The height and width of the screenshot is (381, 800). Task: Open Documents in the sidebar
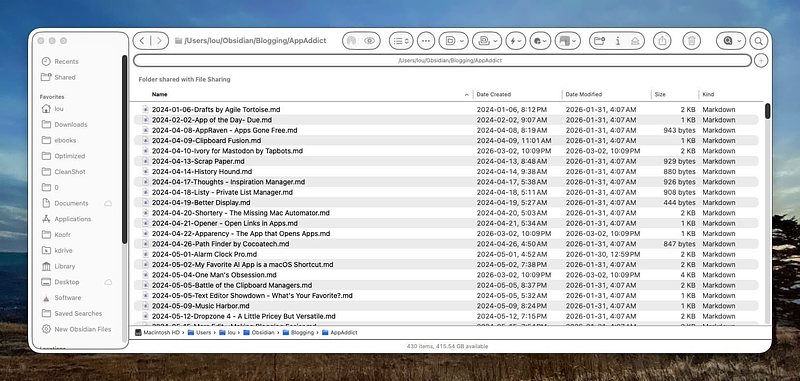71,204
